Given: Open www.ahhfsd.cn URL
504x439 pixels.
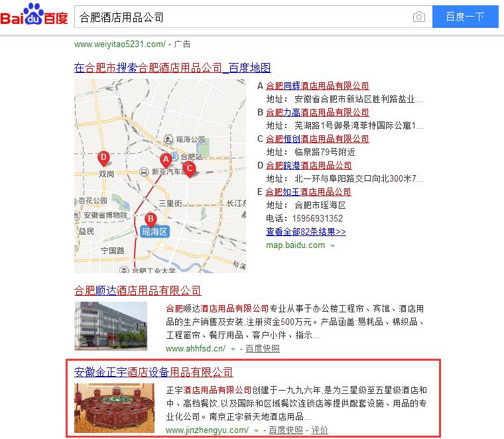Looking at the screenshot, I should coord(196,349).
